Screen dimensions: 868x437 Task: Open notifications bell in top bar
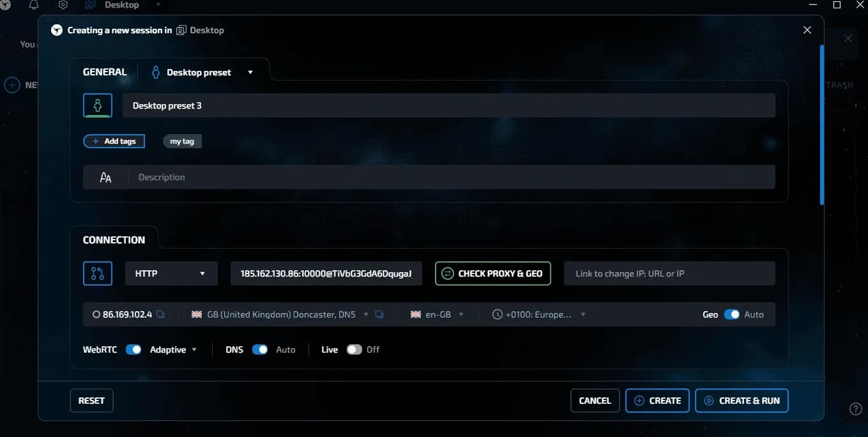34,5
